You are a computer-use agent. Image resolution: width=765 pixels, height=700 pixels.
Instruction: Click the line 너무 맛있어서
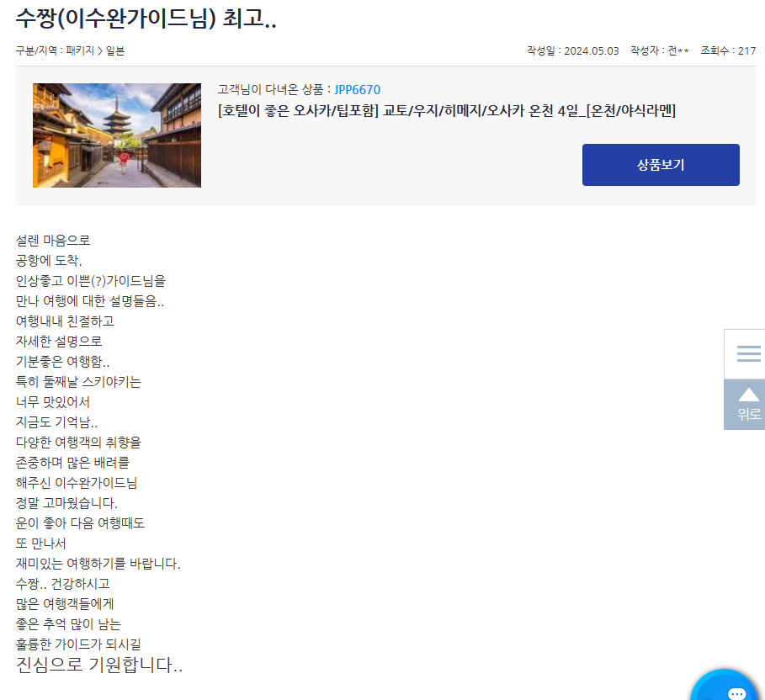[x=53, y=402]
